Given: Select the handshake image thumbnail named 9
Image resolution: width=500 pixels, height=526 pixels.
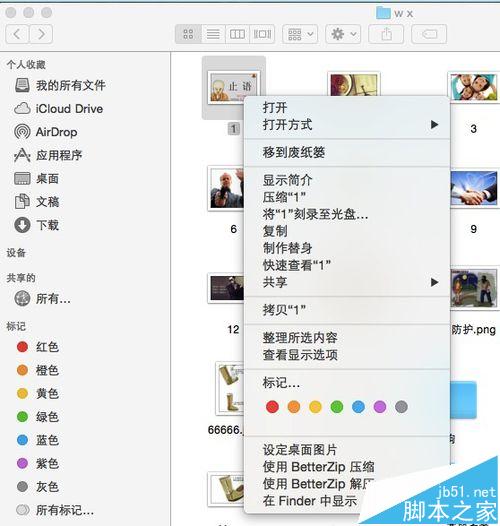Looking at the screenshot, I should click(x=474, y=188).
